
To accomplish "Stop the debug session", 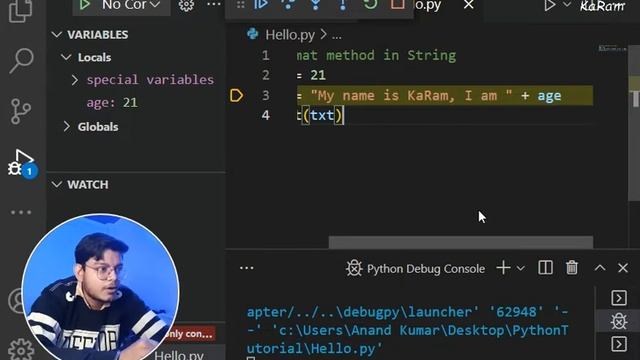I will 398,5.
